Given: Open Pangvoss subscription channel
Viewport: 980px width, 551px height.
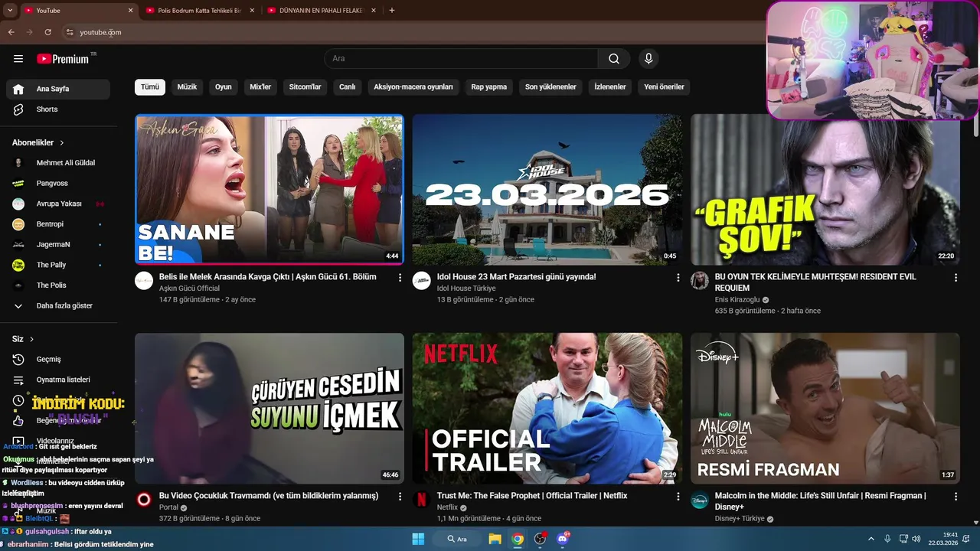Looking at the screenshot, I should [x=58, y=183].
